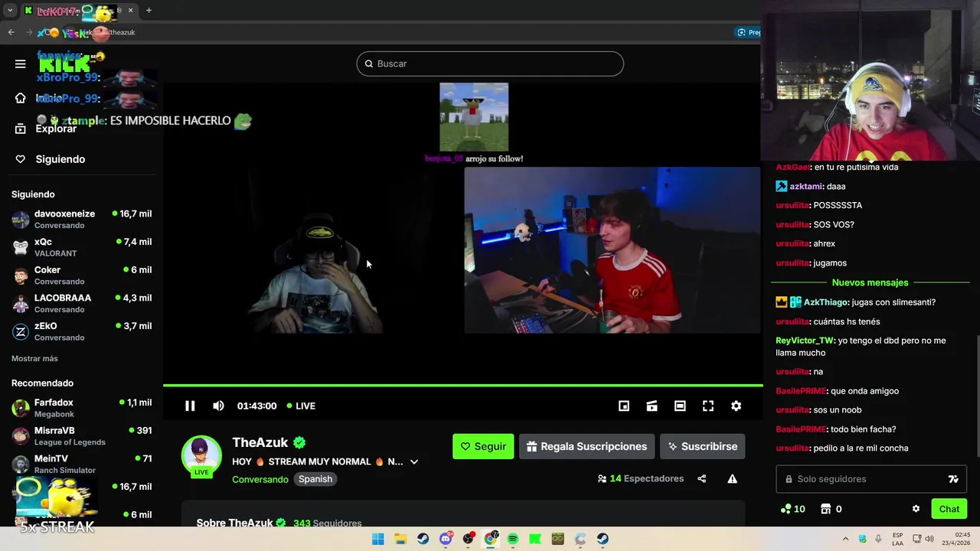Click the Suscribirse button

tap(702, 446)
